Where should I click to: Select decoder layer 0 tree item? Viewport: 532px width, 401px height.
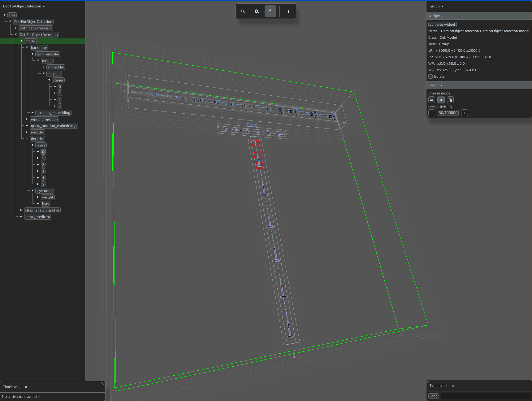point(43,152)
